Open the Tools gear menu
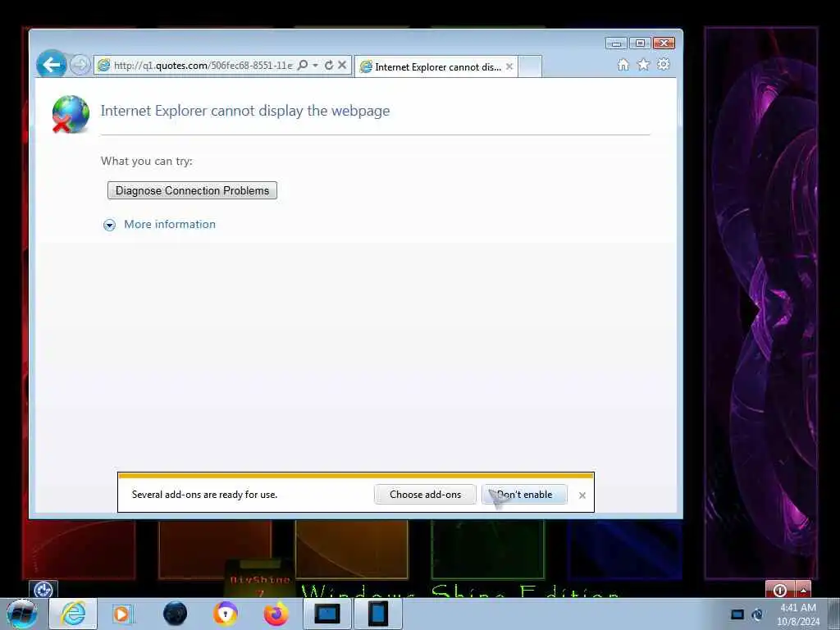Image resolution: width=840 pixels, height=630 pixels. (x=663, y=65)
